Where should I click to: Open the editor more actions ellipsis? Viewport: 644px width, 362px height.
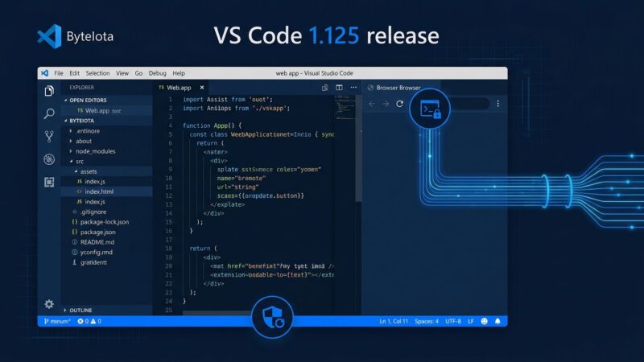point(353,88)
